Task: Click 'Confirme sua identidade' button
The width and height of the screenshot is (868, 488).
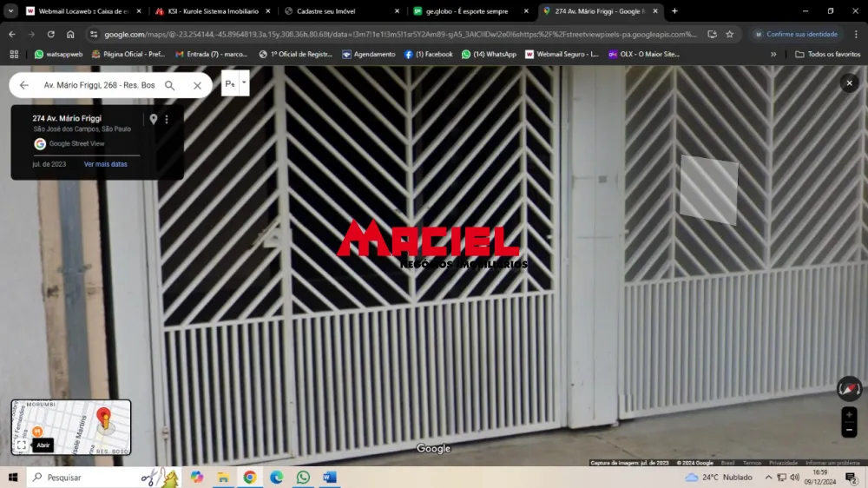Action: [794, 34]
